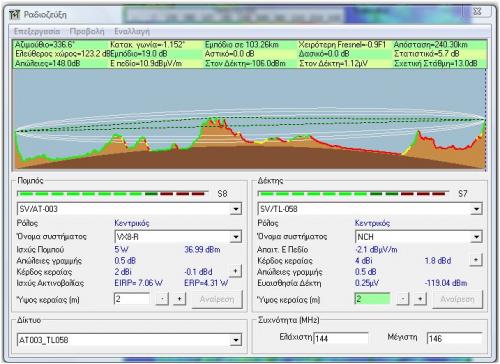Click the Στατιστικά=5.7 dB value

[427, 54]
